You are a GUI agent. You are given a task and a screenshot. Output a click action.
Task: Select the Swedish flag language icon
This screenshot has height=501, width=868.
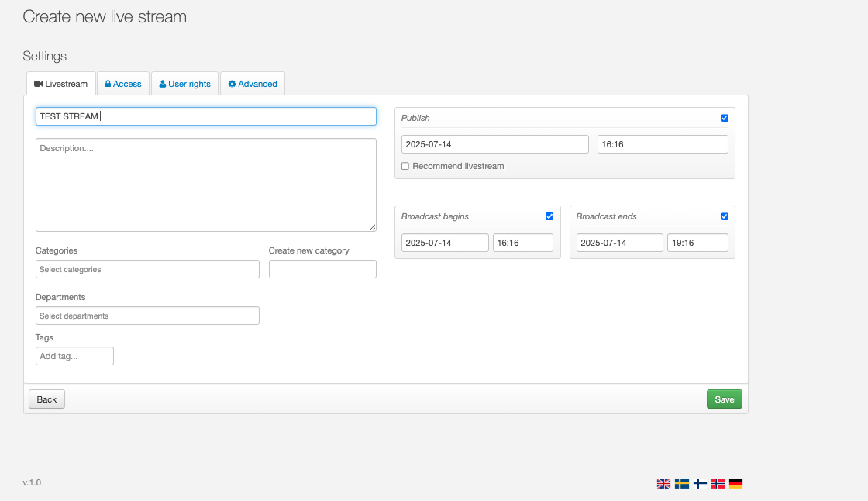(682, 483)
